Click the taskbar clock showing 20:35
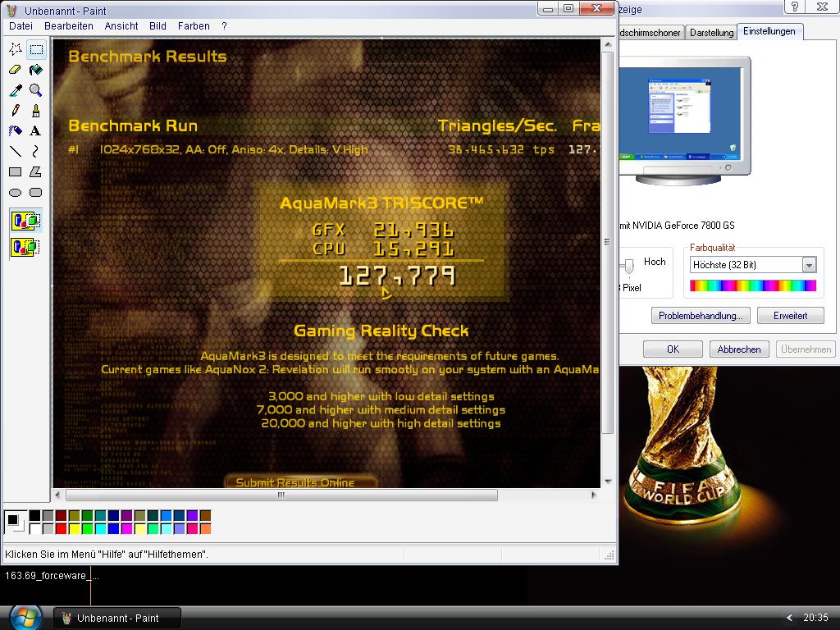840x630 pixels. pyautogui.click(x=815, y=618)
